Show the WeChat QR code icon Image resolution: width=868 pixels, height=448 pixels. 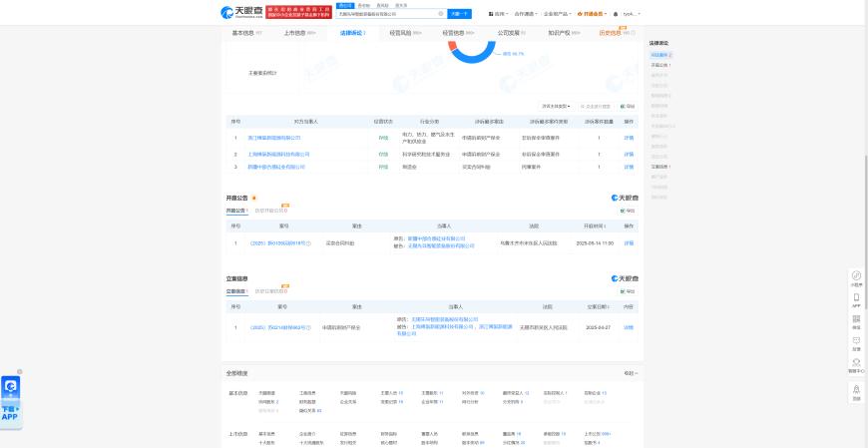[x=856, y=320]
